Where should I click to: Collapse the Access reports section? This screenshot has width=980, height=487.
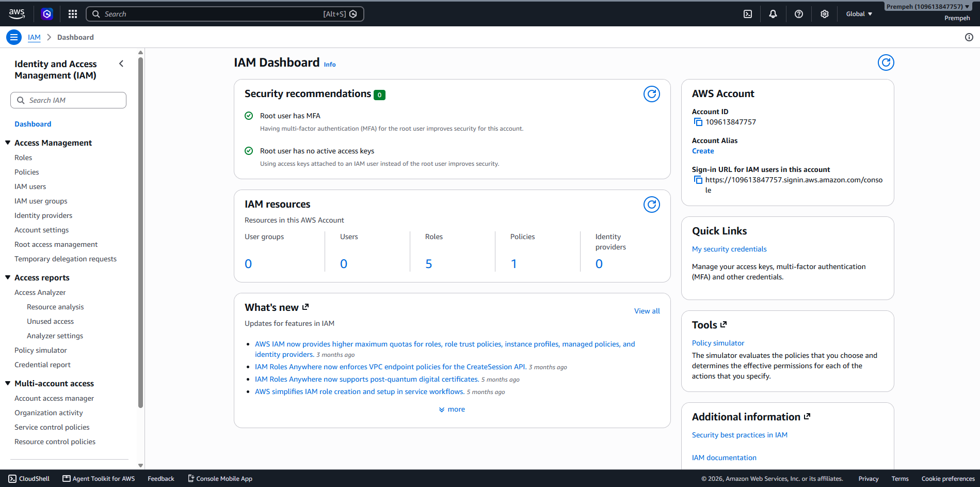pyautogui.click(x=8, y=277)
